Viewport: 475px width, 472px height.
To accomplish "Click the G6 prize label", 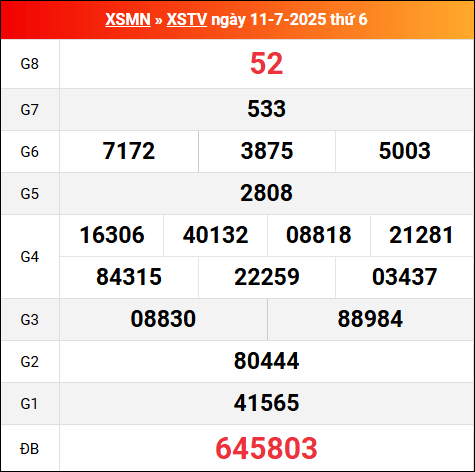I will [x=30, y=152].
